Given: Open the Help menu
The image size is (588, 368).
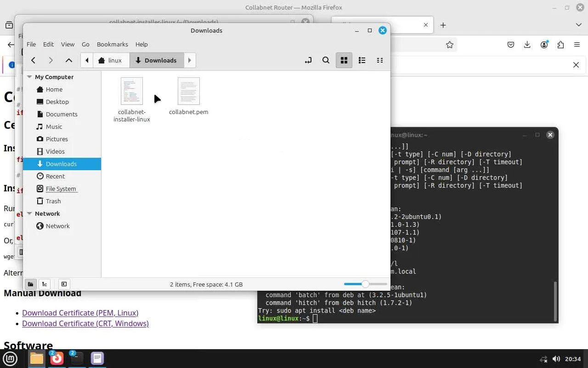Looking at the screenshot, I should pos(141,44).
